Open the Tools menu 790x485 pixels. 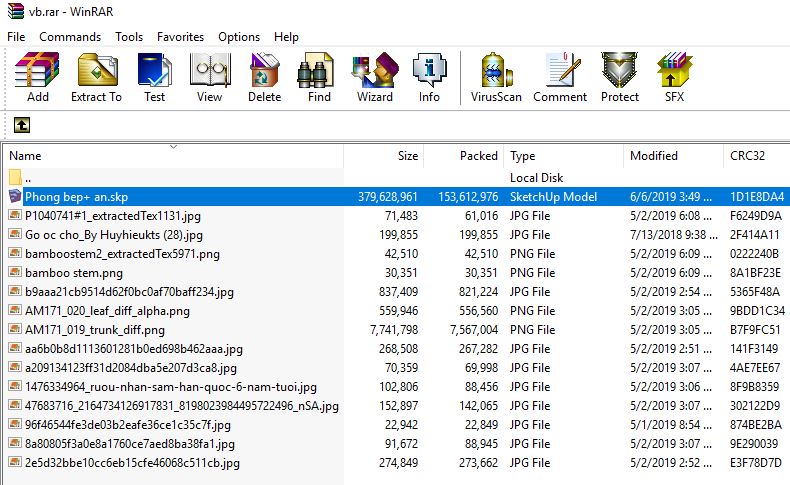(x=129, y=37)
